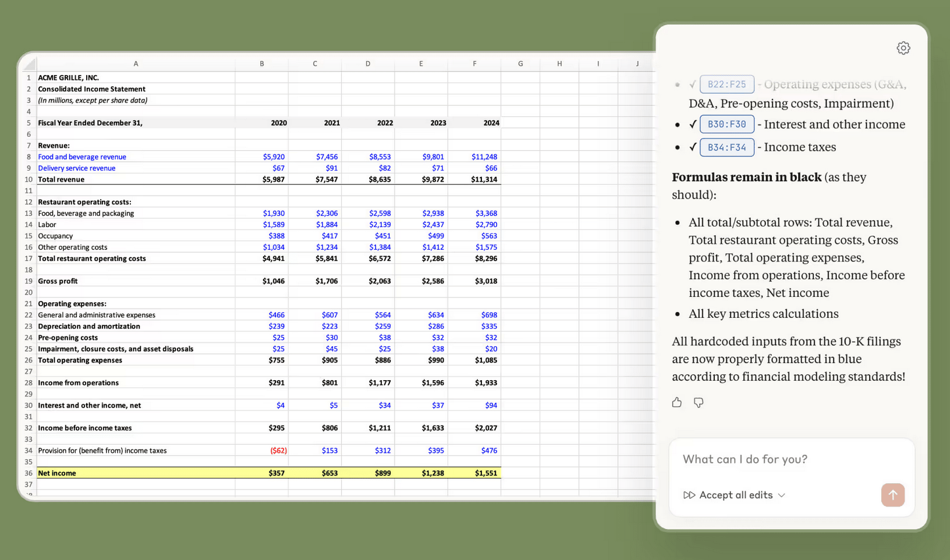This screenshot has width=950, height=560.
Task: Open settings gear in assistant panel
Action: pyautogui.click(x=903, y=48)
